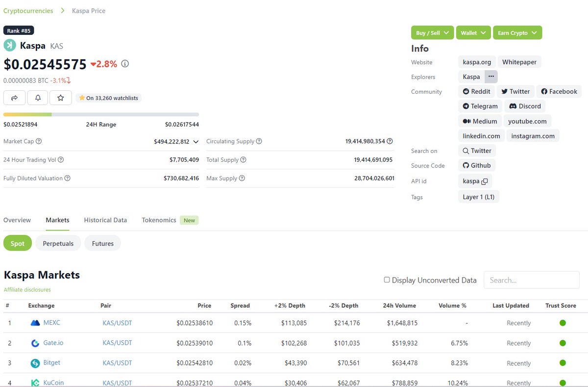
Task: Open the Buy / Sell dropdown
Action: click(432, 33)
